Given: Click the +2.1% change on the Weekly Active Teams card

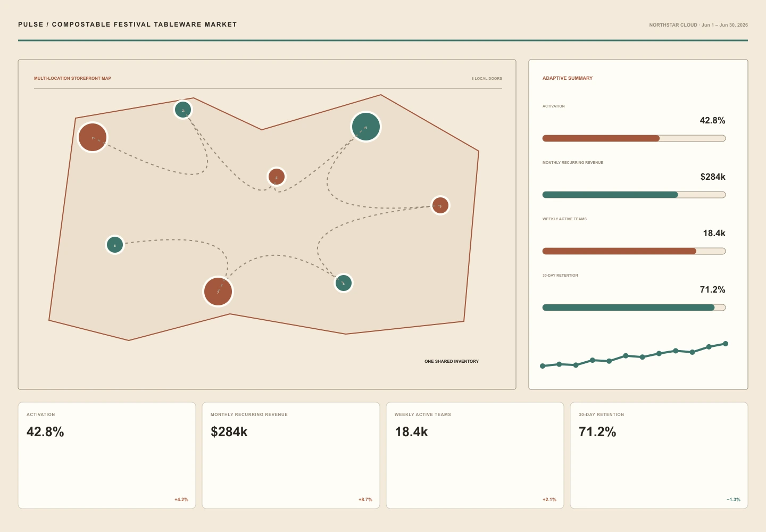Looking at the screenshot, I should [x=549, y=500].
